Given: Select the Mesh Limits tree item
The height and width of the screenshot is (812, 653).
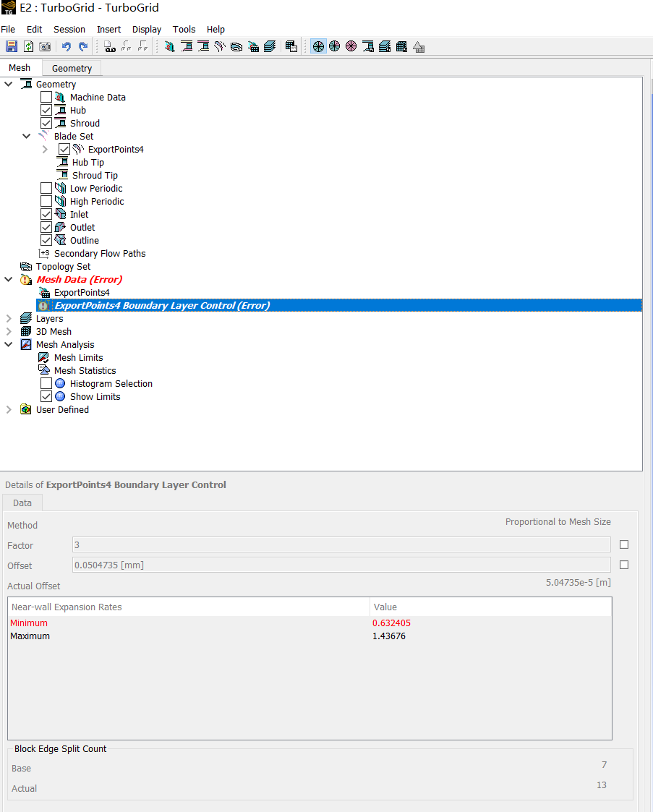Looking at the screenshot, I should tap(78, 358).
